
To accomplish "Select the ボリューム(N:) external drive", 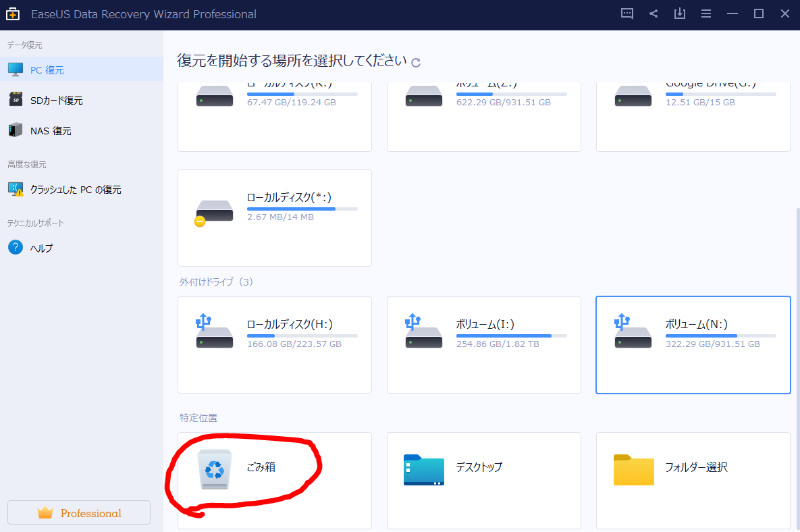I will 693,345.
